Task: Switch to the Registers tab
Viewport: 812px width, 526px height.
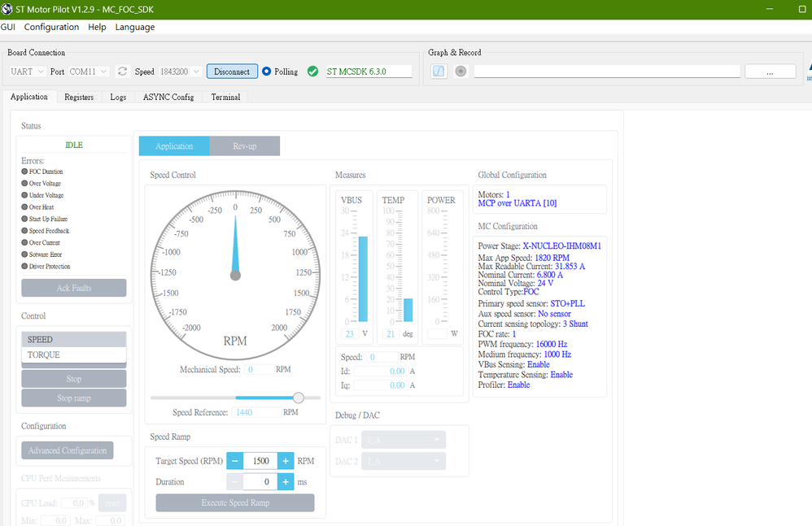Action: [79, 98]
